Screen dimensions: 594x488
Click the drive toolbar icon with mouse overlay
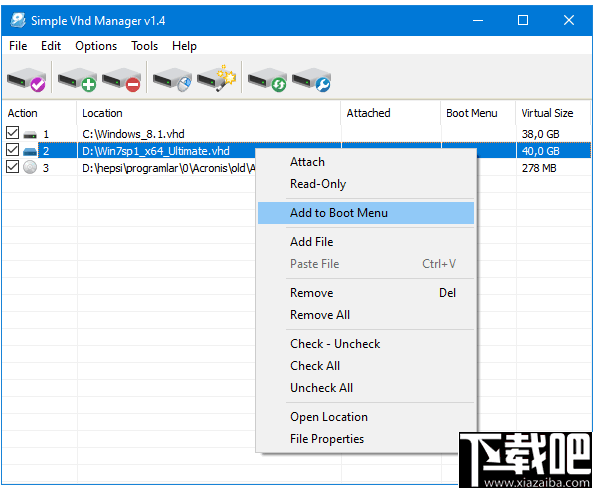click(x=172, y=80)
